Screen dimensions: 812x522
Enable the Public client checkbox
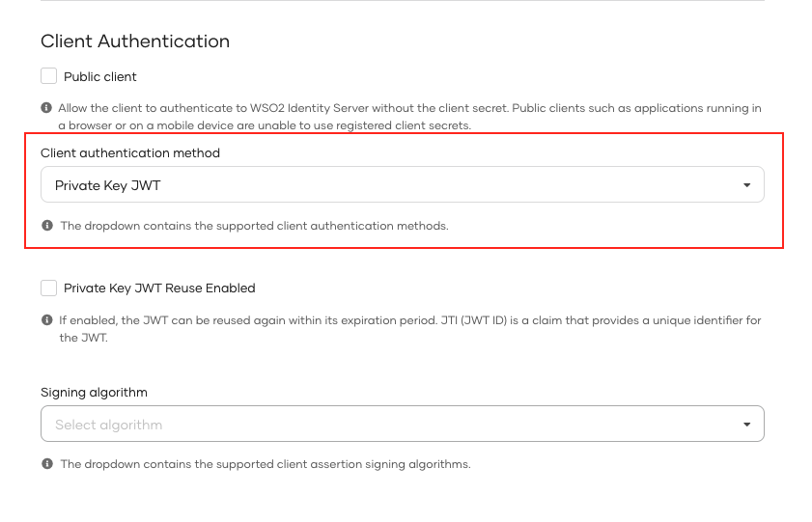49,76
